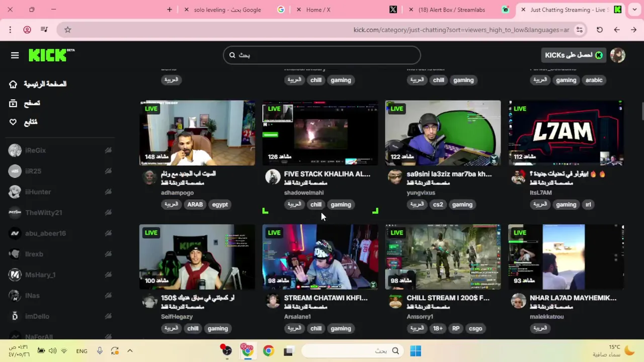Open adhampogo channel link
The height and width of the screenshot is (362, 644).
(177, 193)
